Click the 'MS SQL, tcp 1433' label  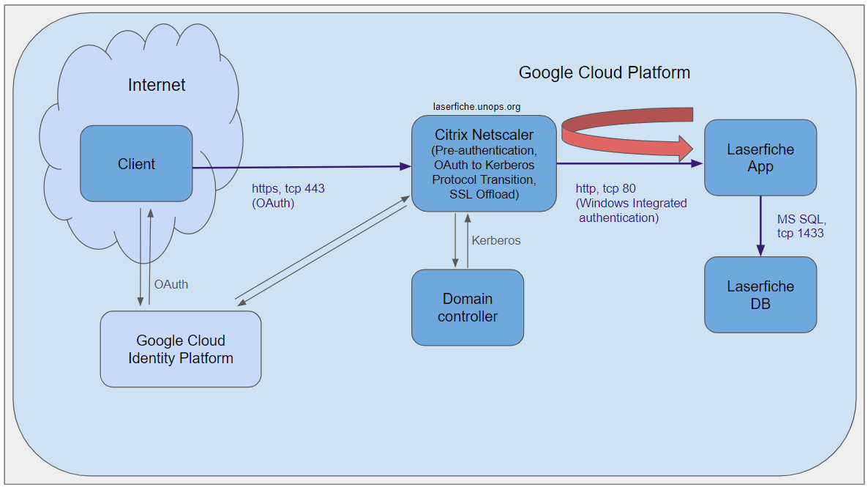[x=801, y=226]
